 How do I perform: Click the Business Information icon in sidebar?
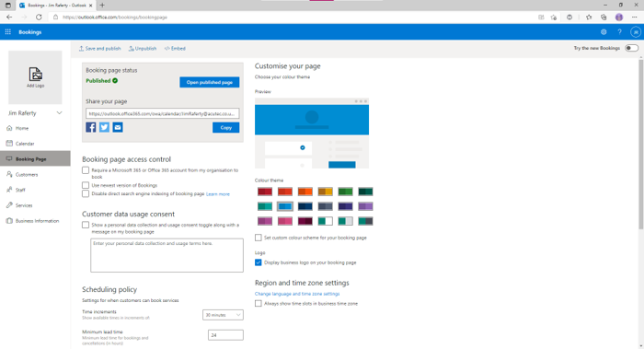(9, 221)
